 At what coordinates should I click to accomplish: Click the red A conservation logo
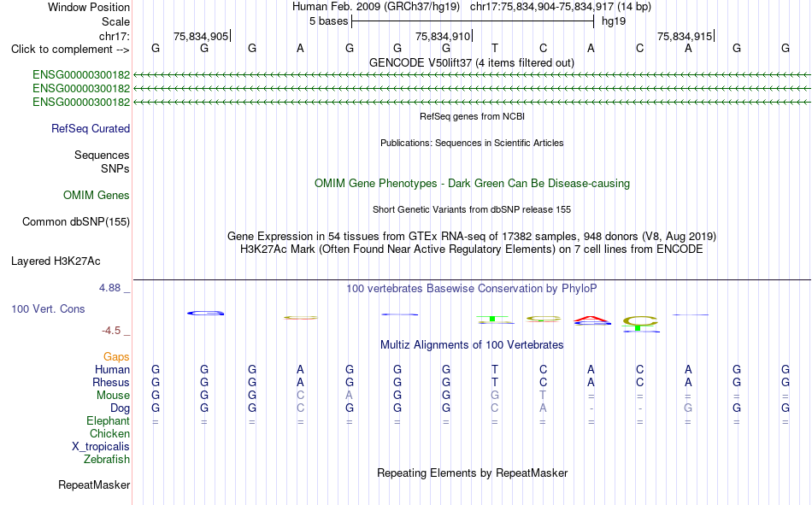point(592,319)
